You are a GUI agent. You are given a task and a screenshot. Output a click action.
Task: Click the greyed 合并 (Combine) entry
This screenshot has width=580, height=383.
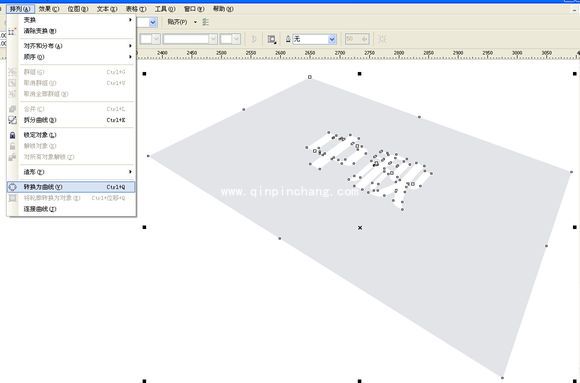[x=71, y=109]
